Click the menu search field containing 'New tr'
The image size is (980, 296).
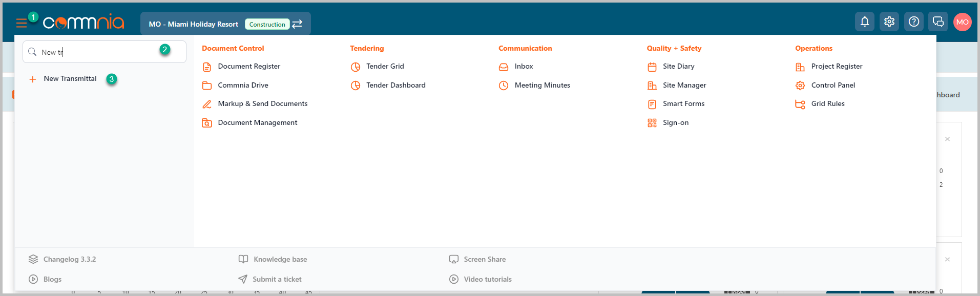(x=105, y=52)
